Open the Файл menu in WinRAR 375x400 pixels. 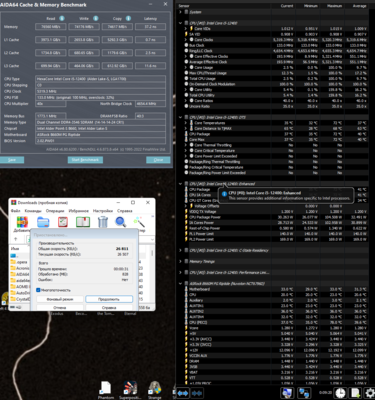[15, 211]
